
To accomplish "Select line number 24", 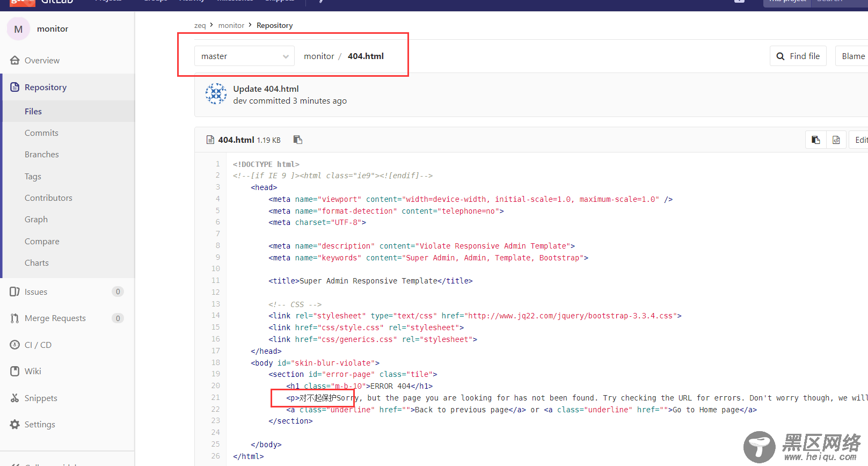I will [216, 432].
